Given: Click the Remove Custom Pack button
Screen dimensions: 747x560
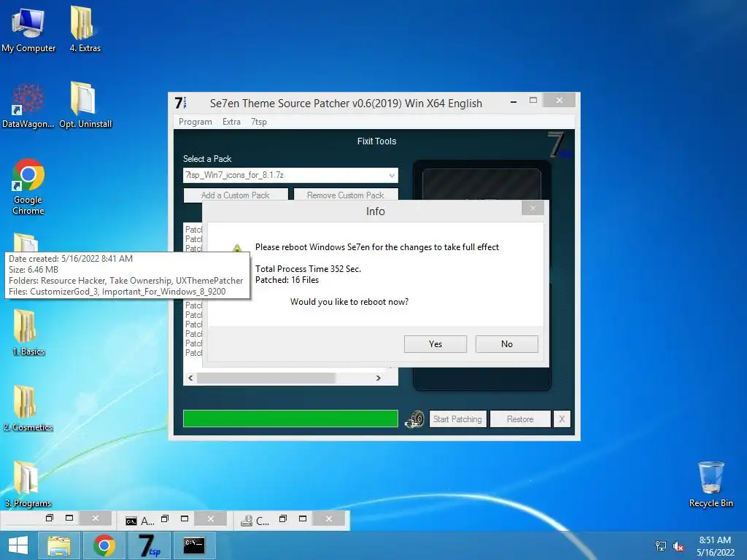Looking at the screenshot, I should point(345,195).
